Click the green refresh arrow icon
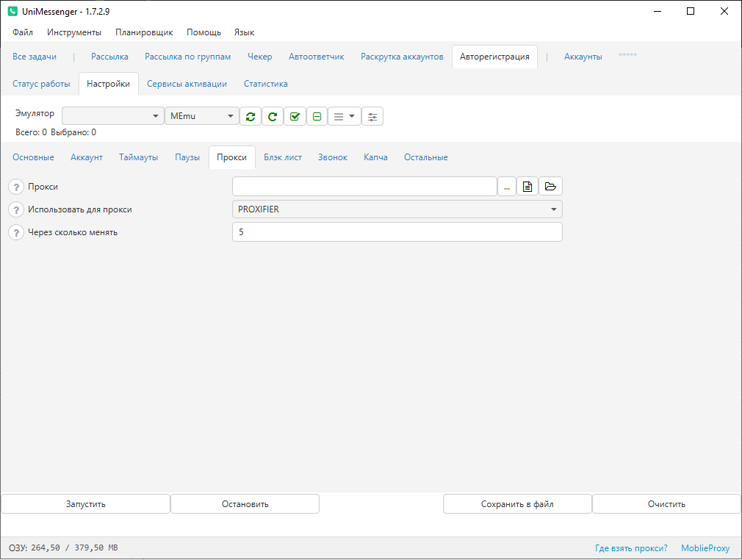742x560 pixels. pos(273,116)
